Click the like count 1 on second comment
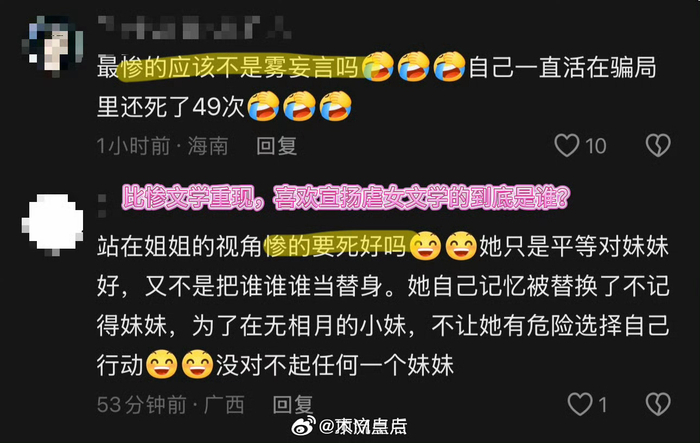Screen dimensions: 700x443 pos(603,405)
